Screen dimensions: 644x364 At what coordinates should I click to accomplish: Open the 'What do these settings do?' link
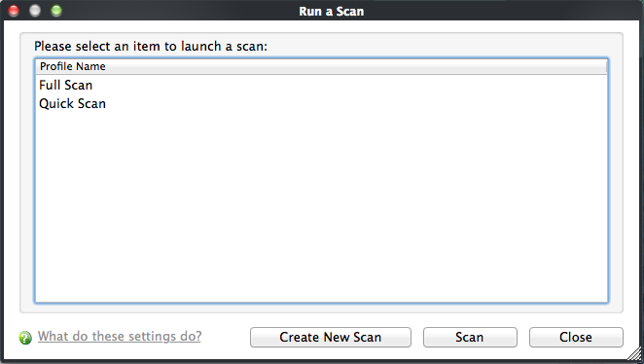tap(120, 336)
